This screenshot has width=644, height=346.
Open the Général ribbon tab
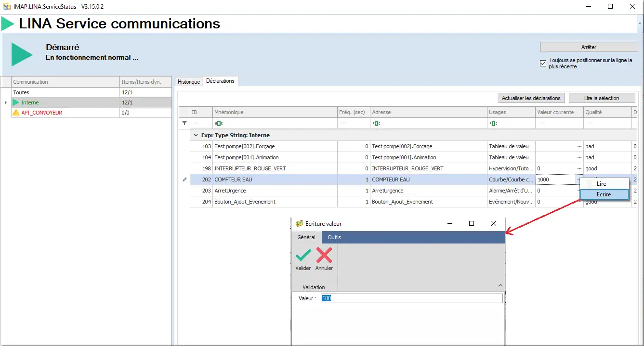tap(306, 237)
